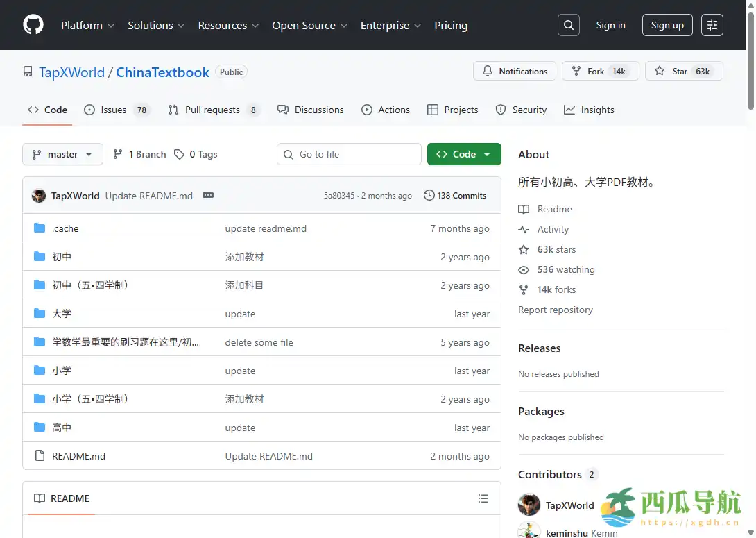Click the Sign up button
The height and width of the screenshot is (538, 756).
pos(667,25)
